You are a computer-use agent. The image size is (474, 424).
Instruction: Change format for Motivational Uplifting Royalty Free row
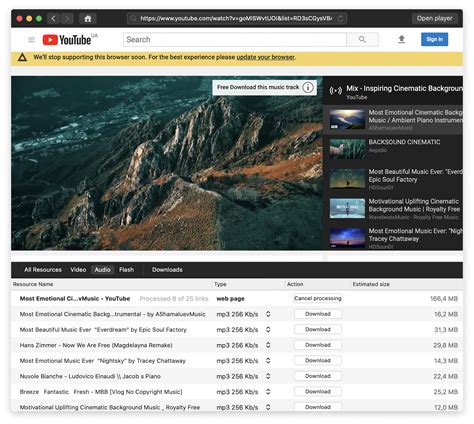tap(268, 407)
